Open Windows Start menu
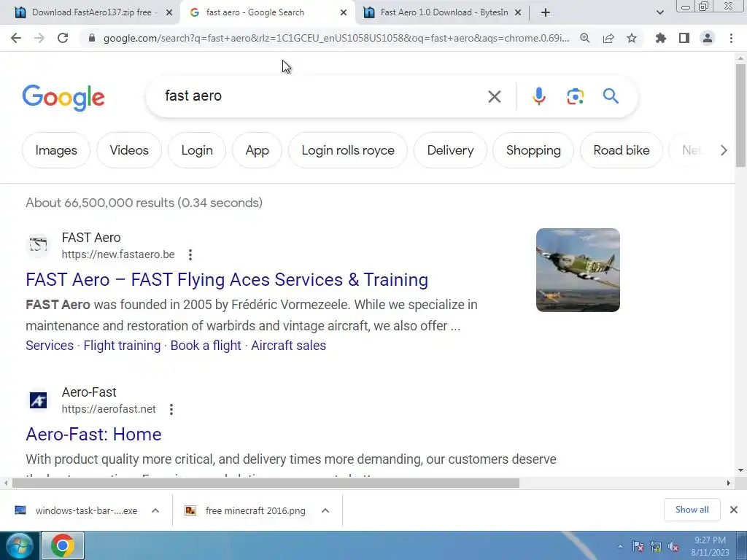This screenshot has height=560, width=747. (x=18, y=545)
